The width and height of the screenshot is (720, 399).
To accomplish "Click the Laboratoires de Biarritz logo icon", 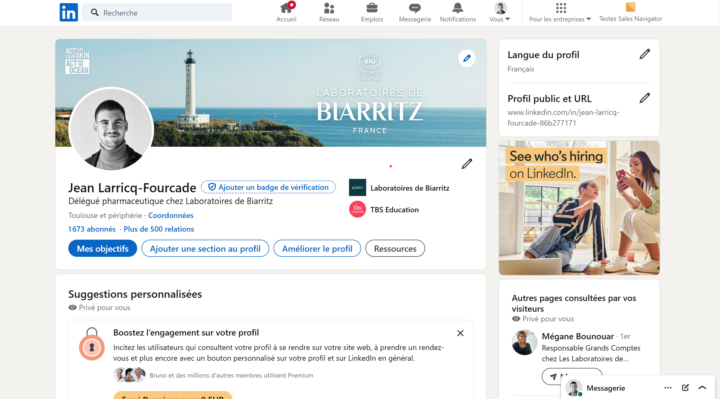I will tap(357, 187).
